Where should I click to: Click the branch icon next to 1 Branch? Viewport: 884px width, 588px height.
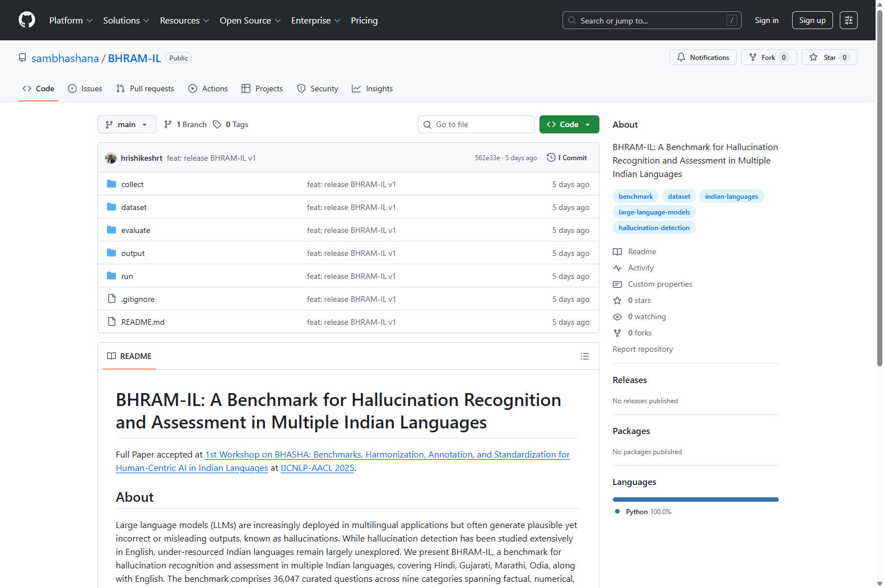tap(168, 124)
